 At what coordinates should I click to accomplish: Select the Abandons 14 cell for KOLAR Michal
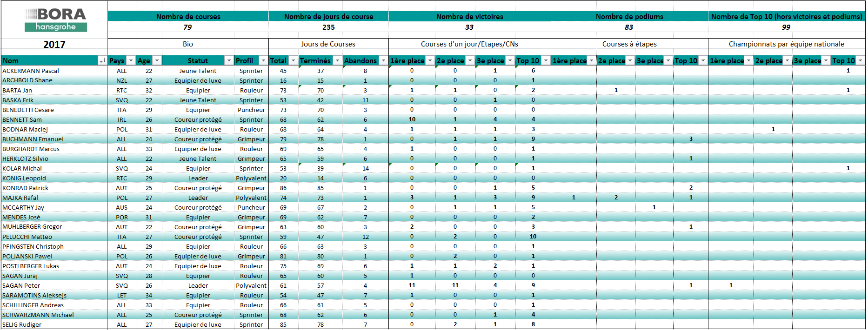pyautogui.click(x=366, y=168)
